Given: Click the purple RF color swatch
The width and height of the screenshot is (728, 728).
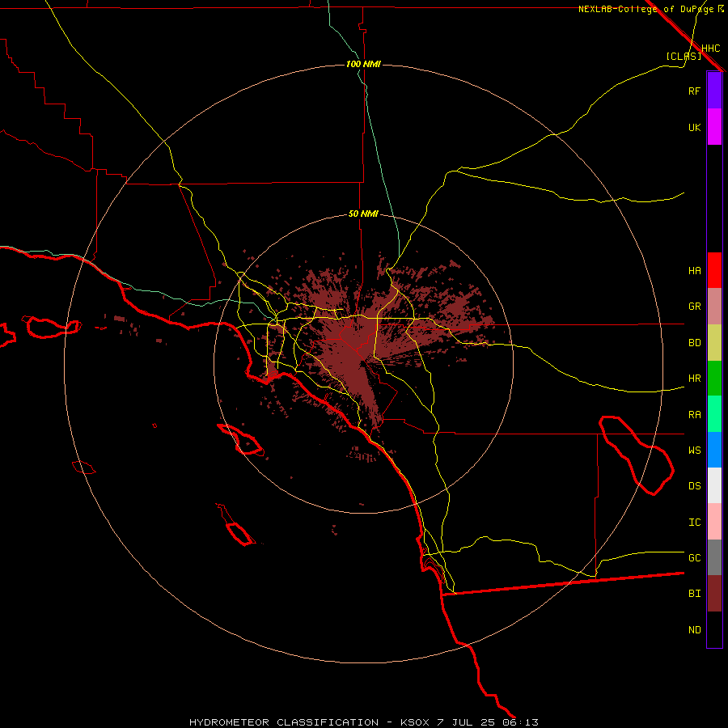Looking at the screenshot, I should [714, 91].
